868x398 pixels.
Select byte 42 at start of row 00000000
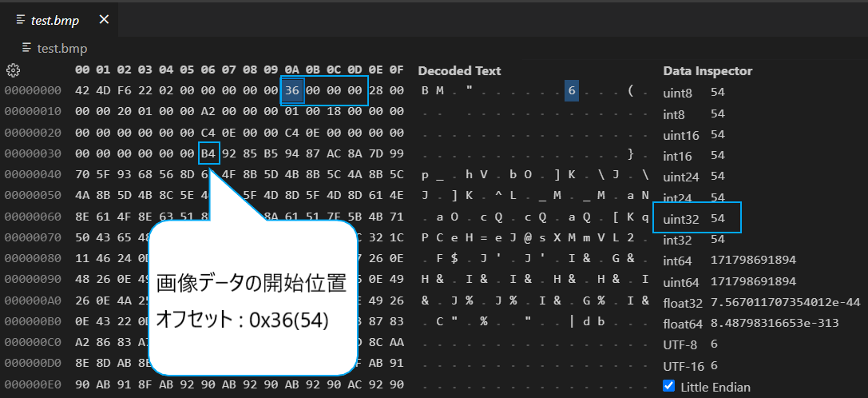tap(82, 90)
